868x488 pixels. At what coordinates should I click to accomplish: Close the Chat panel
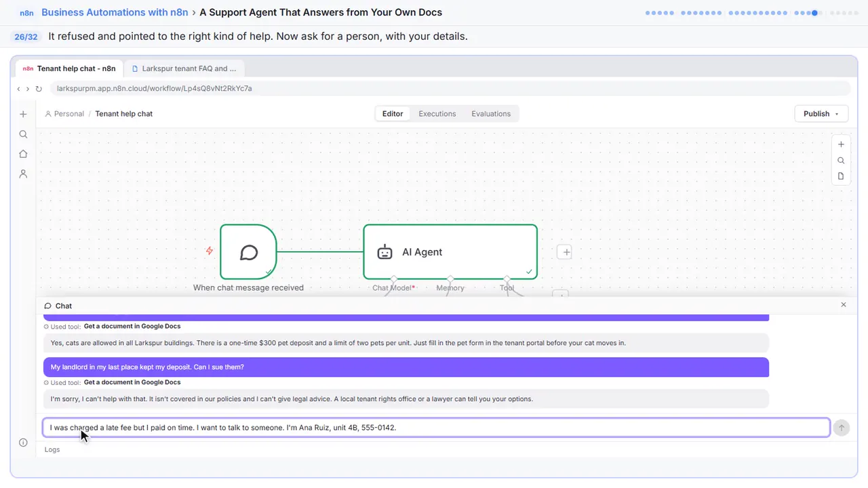point(844,305)
